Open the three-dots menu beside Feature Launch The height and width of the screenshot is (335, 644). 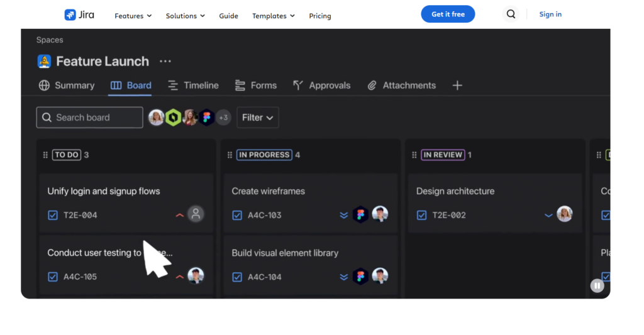click(x=165, y=61)
